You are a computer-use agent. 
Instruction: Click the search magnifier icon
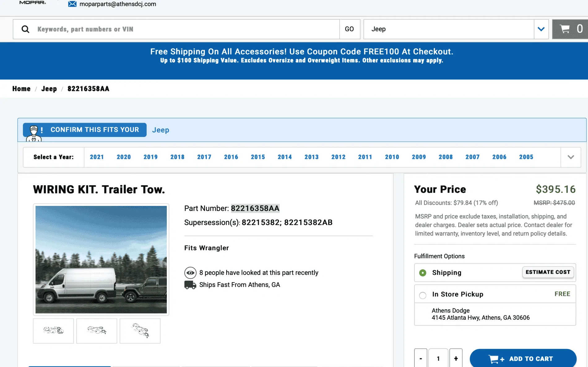(25, 29)
